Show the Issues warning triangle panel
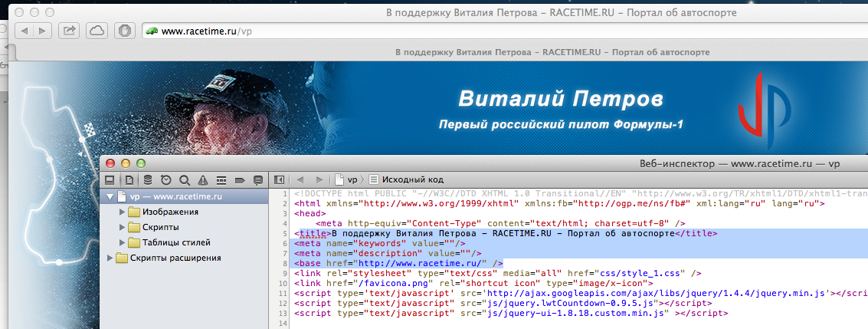This screenshot has width=868, height=329. [x=202, y=180]
